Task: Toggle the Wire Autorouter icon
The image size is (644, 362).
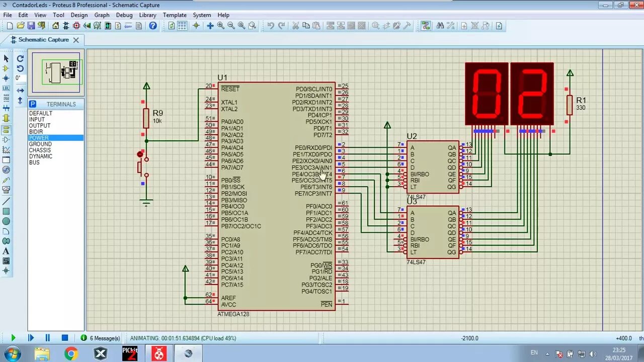Action: tap(426, 26)
